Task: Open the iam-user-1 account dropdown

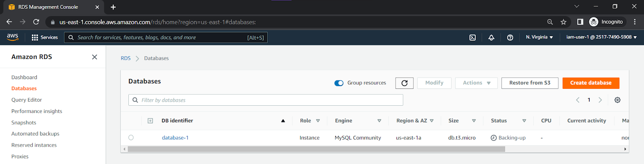Action: click(601, 37)
